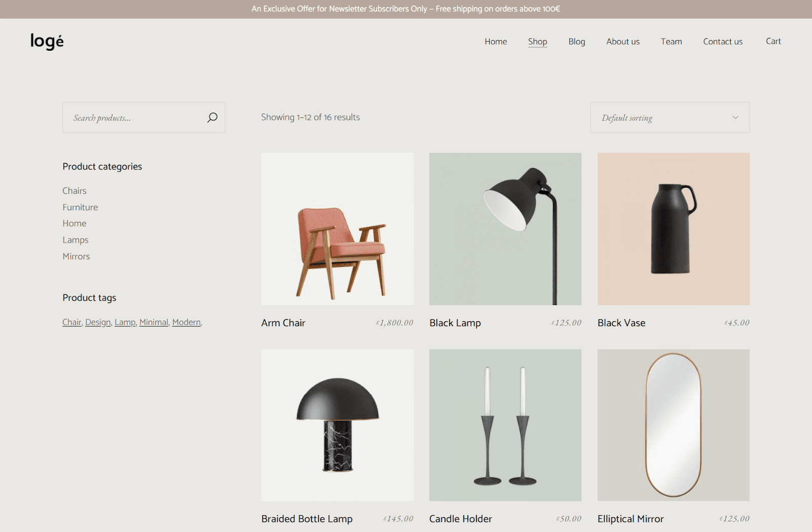Image resolution: width=812 pixels, height=532 pixels.
Task: Visit the Team page
Action: [671, 42]
